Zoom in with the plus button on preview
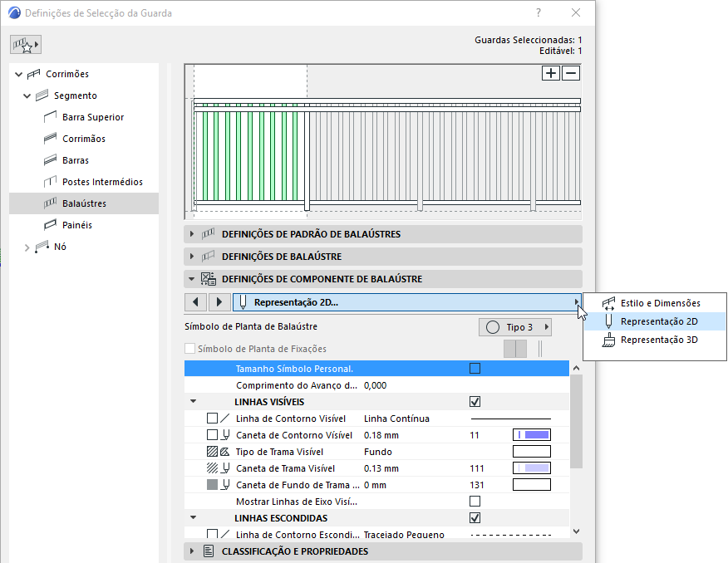728x563 pixels. click(550, 73)
